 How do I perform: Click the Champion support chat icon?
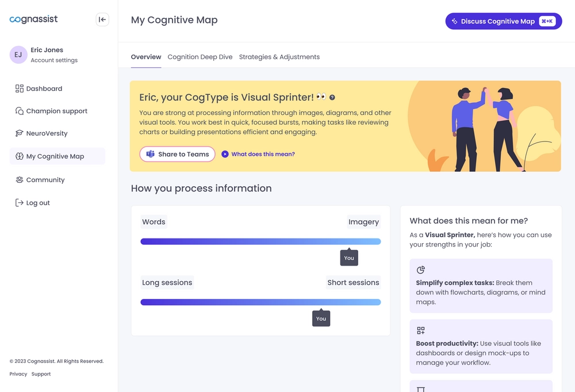[20, 111]
